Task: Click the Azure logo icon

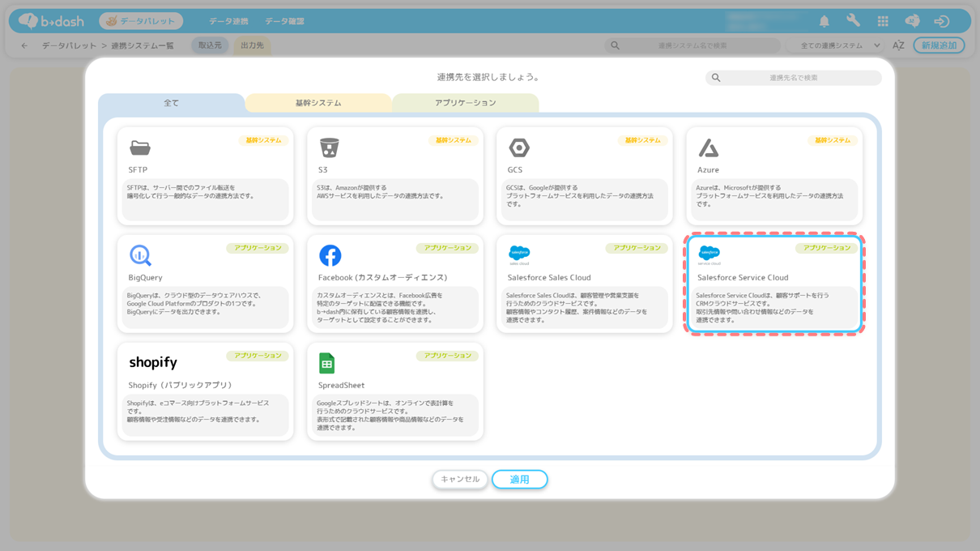Action: [x=709, y=147]
